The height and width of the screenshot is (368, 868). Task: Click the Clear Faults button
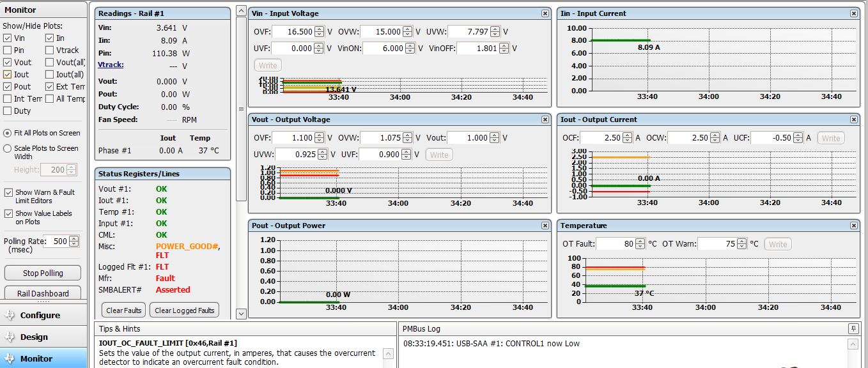pyautogui.click(x=124, y=310)
